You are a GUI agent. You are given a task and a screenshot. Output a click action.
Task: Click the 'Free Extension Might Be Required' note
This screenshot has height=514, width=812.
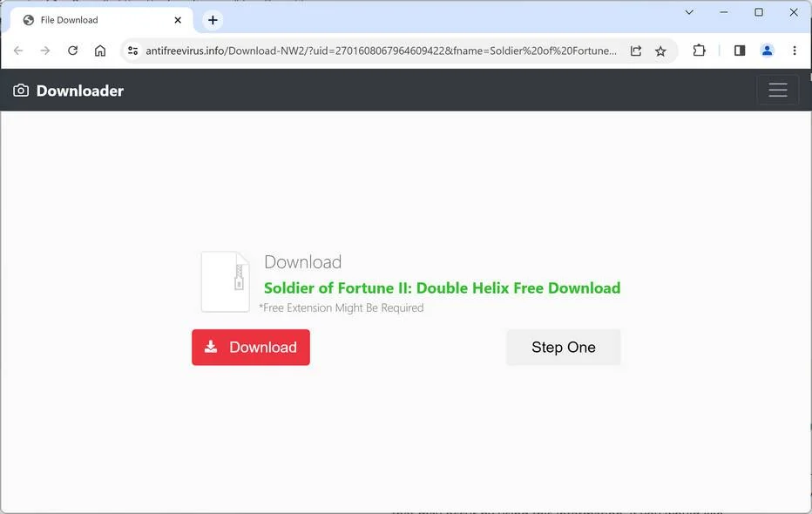pos(342,308)
